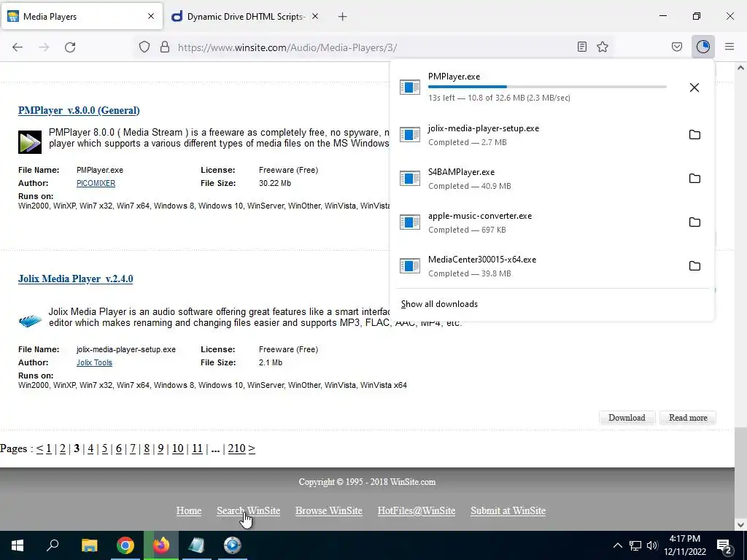The width and height of the screenshot is (747, 560).
Task: Go back to the previous page
Action: click(18, 47)
